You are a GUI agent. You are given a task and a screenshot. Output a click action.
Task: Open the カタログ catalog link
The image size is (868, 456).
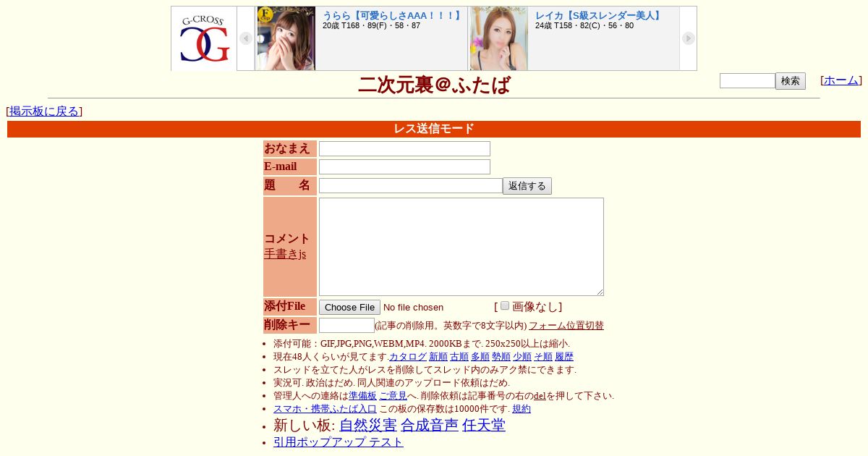408,357
